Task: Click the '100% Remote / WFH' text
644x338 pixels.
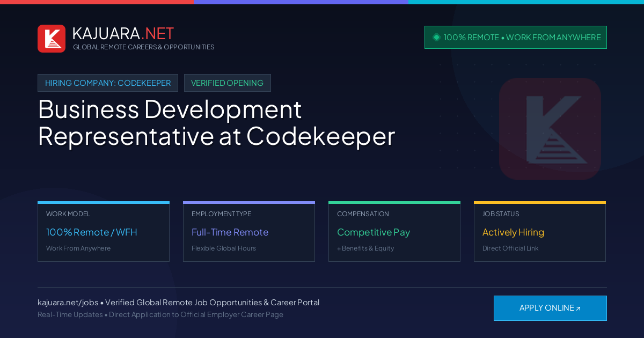Action: click(x=92, y=232)
